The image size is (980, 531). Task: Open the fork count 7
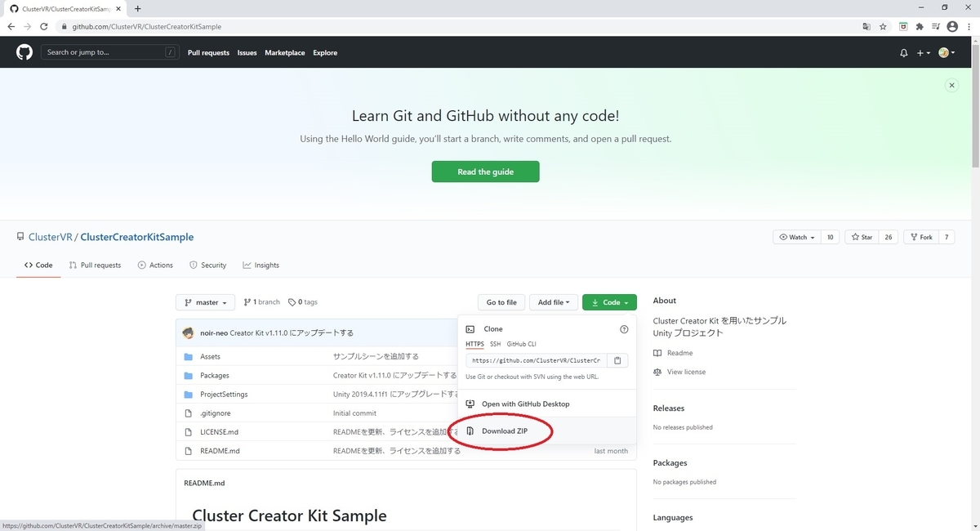[x=947, y=237]
